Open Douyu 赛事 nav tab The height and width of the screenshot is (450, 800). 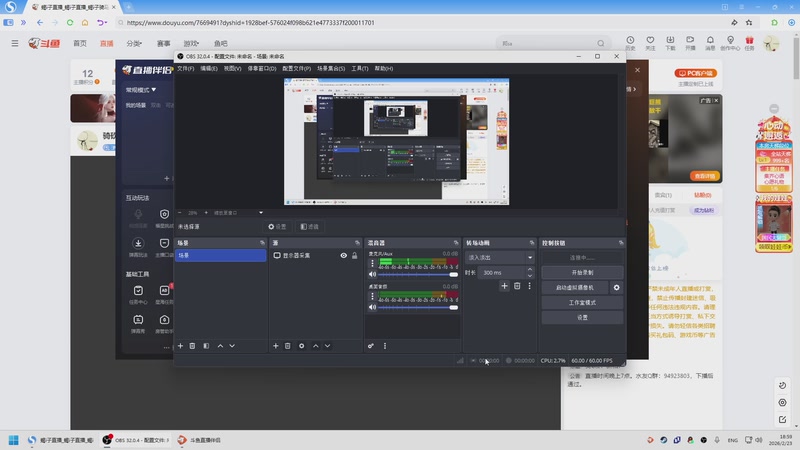point(164,43)
